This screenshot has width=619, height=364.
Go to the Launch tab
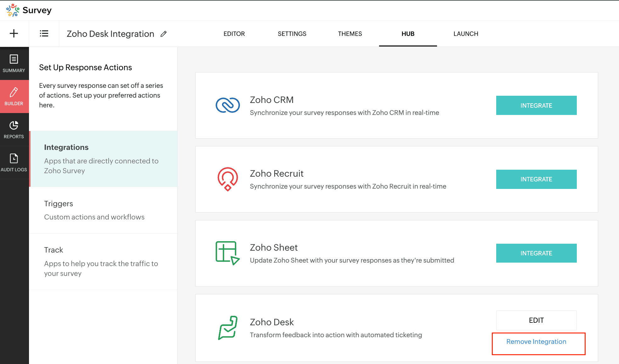466,34
